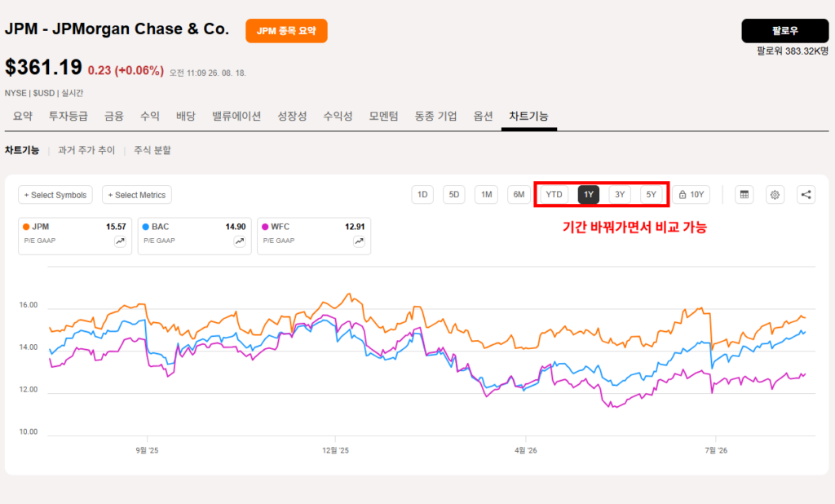Select the 1M time range
Viewport: 835px width, 504px height.
(486, 194)
